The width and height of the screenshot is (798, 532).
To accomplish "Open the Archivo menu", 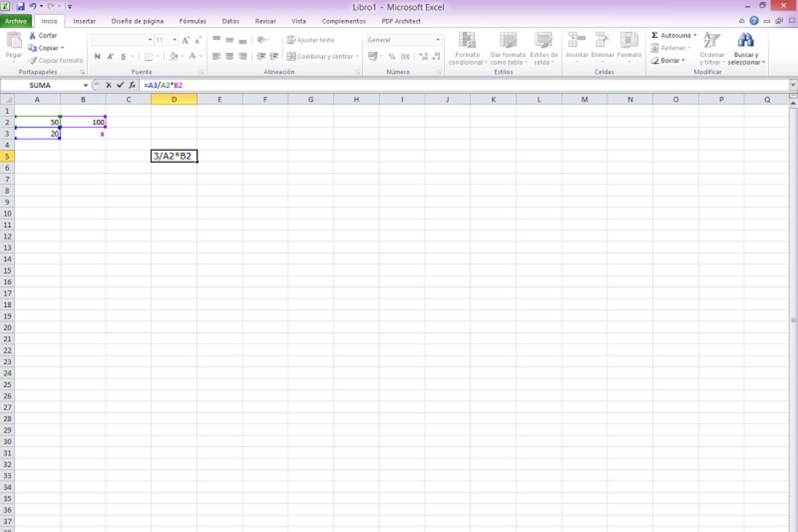I will [15, 21].
